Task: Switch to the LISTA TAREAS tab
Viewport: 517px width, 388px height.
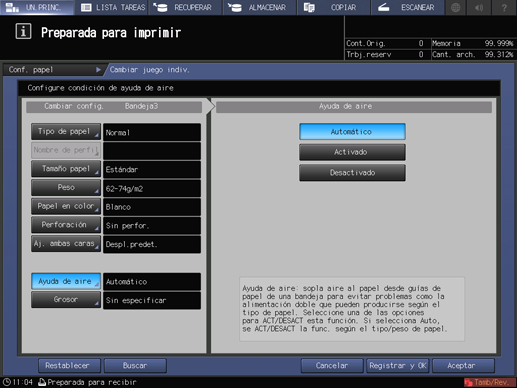Action: tap(112, 7)
